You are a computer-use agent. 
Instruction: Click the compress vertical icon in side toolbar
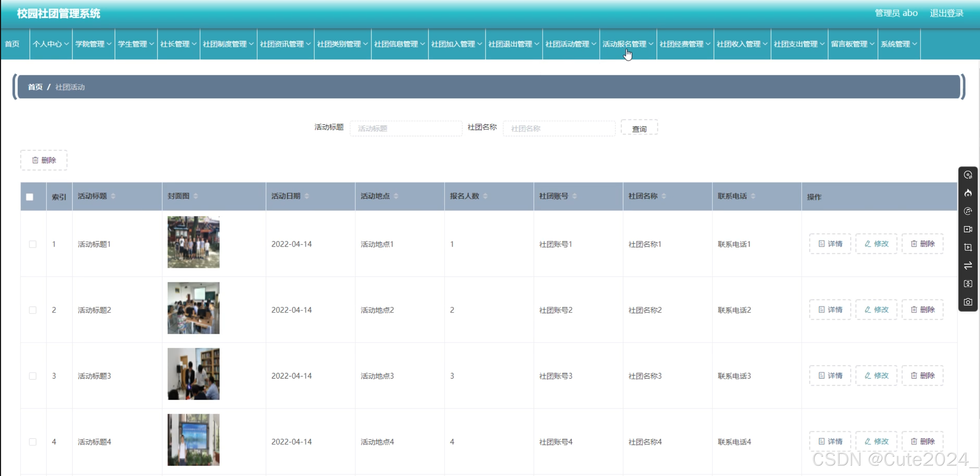click(968, 284)
